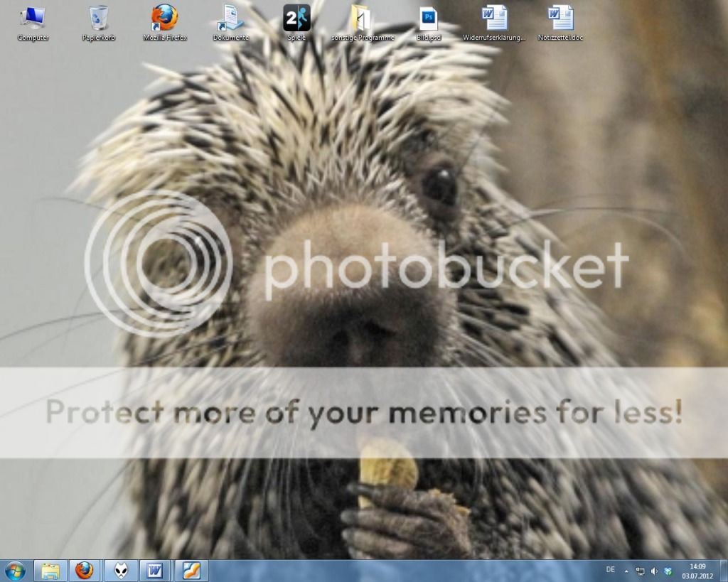Expand hidden system tray icons arrow

[626, 571]
